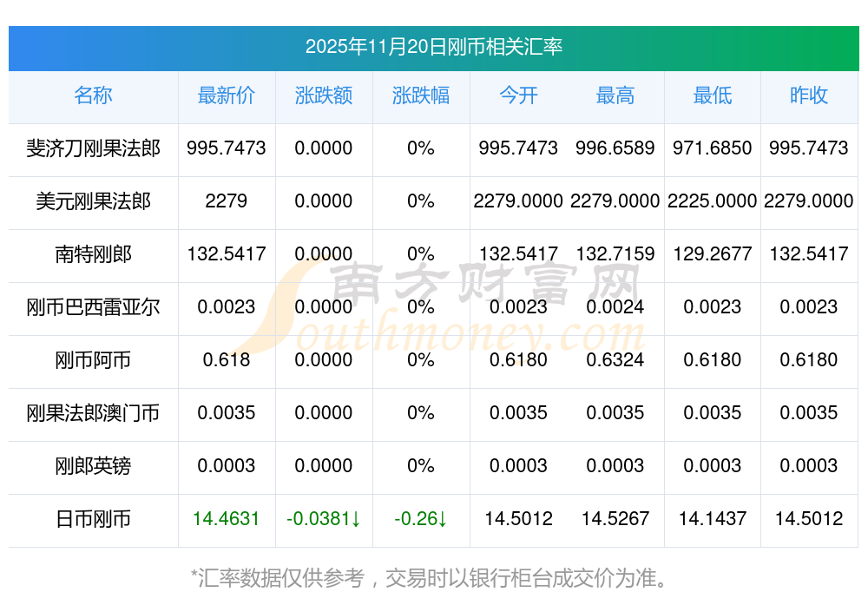Viewport: 868px width, 605px height.
Task: Select the 日币刚币 currency pair
Action: point(93,519)
